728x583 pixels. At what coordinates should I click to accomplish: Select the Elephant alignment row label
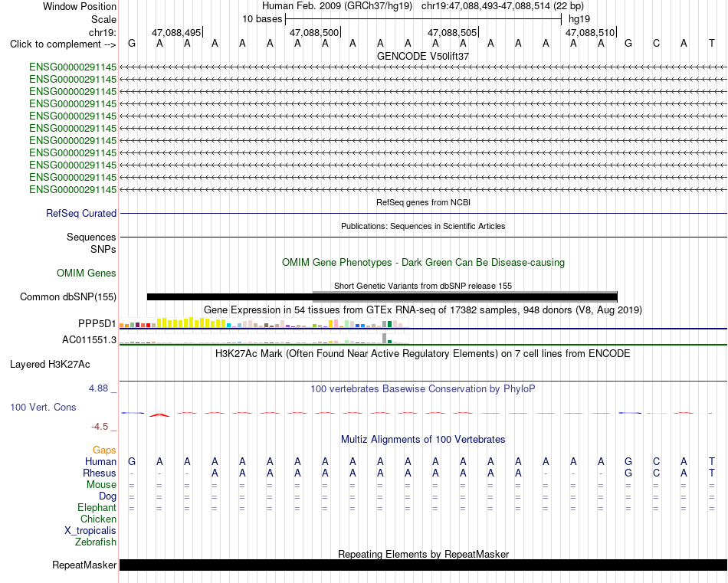97,507
